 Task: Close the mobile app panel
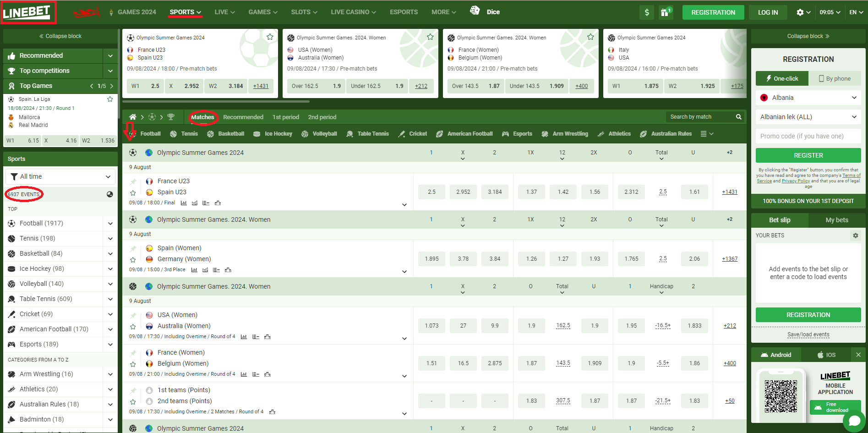(x=858, y=355)
